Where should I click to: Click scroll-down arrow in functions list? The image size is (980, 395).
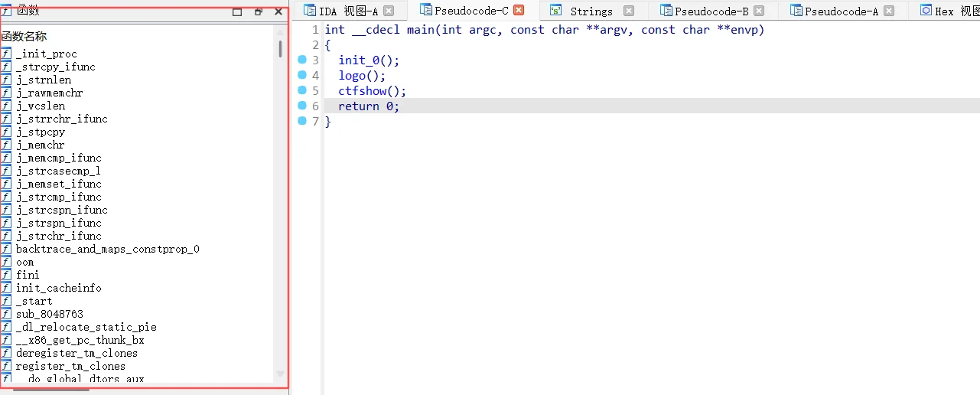pos(280,374)
